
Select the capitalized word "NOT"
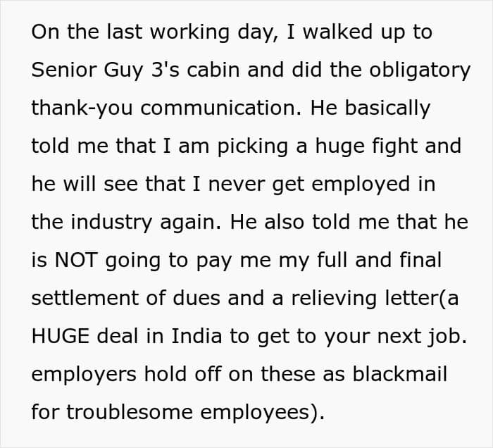tap(76, 261)
